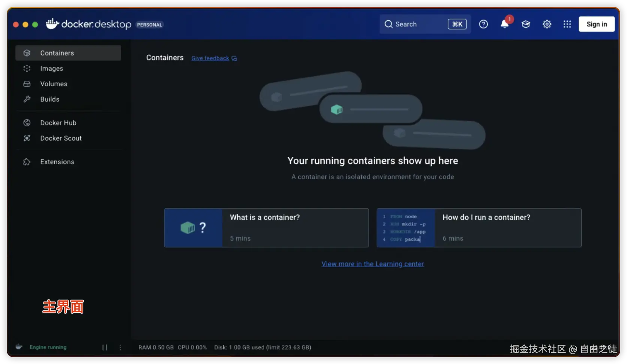Click the Search field in header
Viewport: 627px width, 364px height.
click(425, 24)
